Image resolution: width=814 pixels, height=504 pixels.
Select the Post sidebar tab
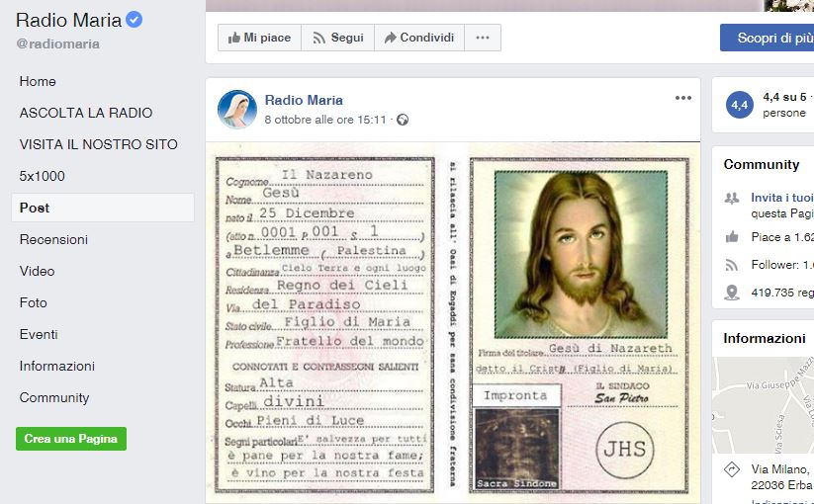[103, 208]
